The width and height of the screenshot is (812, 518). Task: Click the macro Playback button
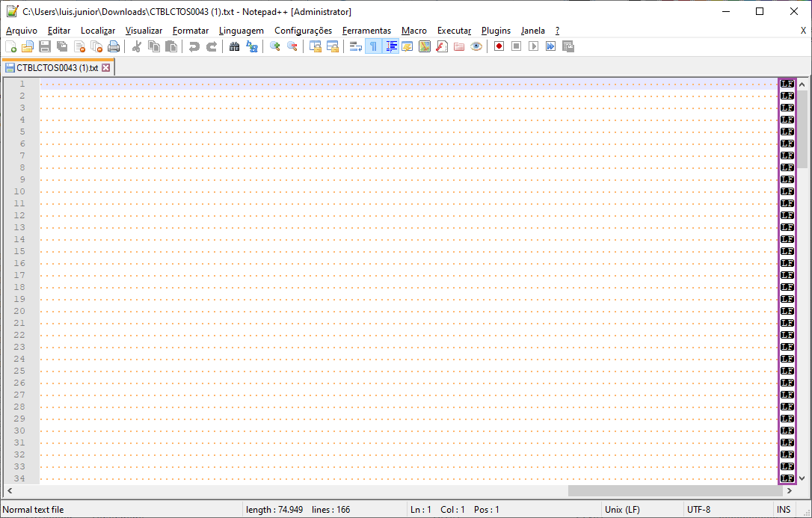pyautogui.click(x=533, y=46)
